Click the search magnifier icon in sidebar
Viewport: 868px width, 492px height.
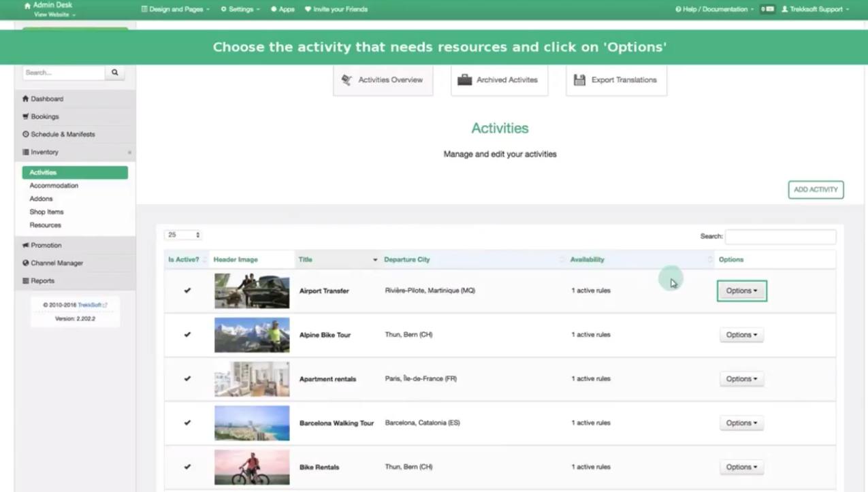click(x=114, y=72)
